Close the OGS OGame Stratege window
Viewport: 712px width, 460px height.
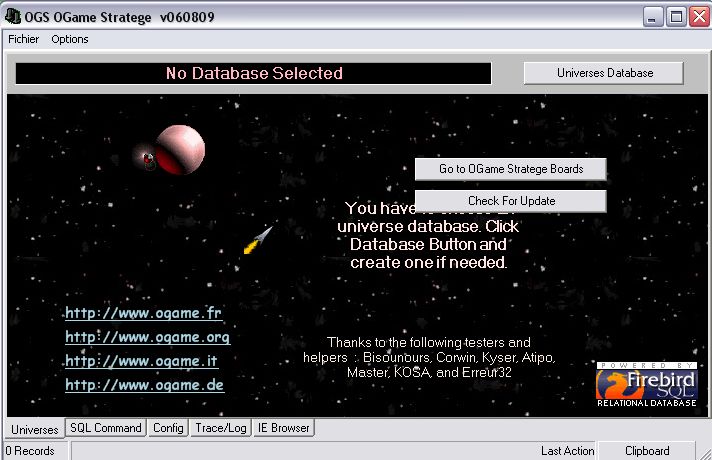[698, 16]
